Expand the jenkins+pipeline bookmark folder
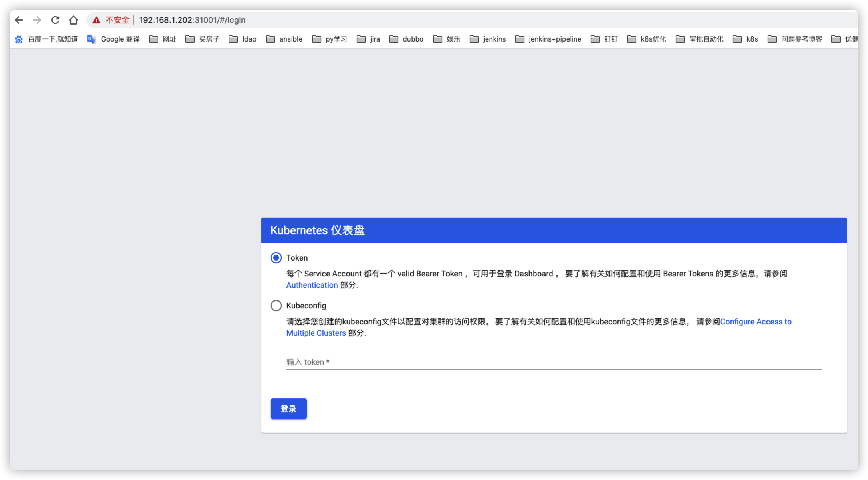The image size is (868, 480). click(548, 39)
